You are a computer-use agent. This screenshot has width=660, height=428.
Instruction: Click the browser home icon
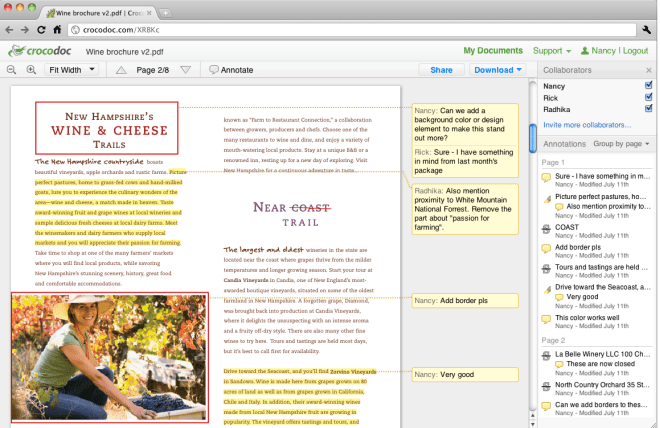pyautogui.click(x=57, y=29)
